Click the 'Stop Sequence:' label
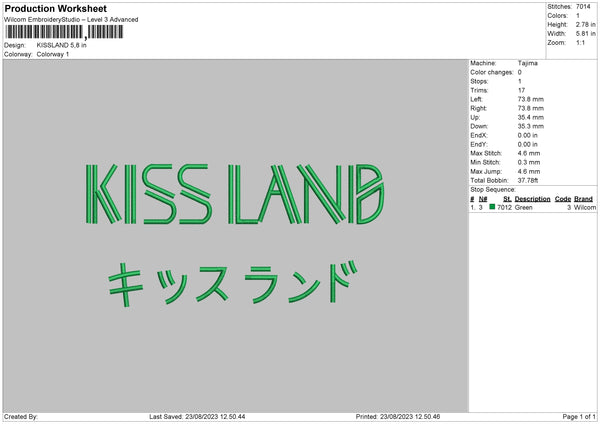600x424 pixels. (x=493, y=190)
